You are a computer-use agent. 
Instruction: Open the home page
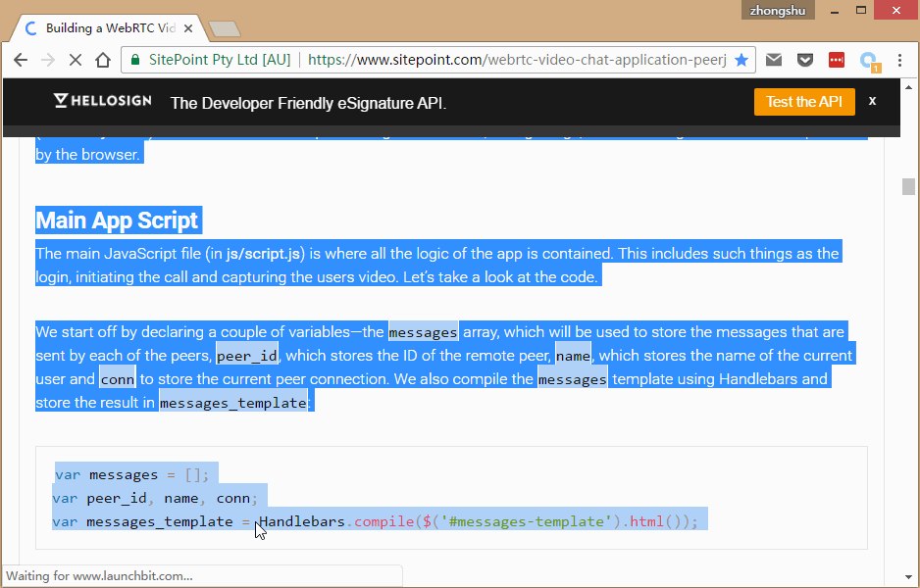tap(103, 60)
